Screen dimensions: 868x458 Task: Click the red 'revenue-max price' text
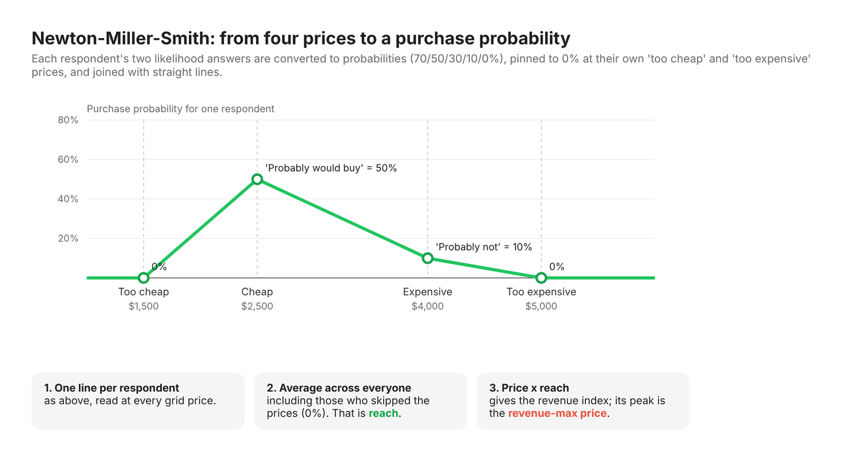pyautogui.click(x=557, y=414)
